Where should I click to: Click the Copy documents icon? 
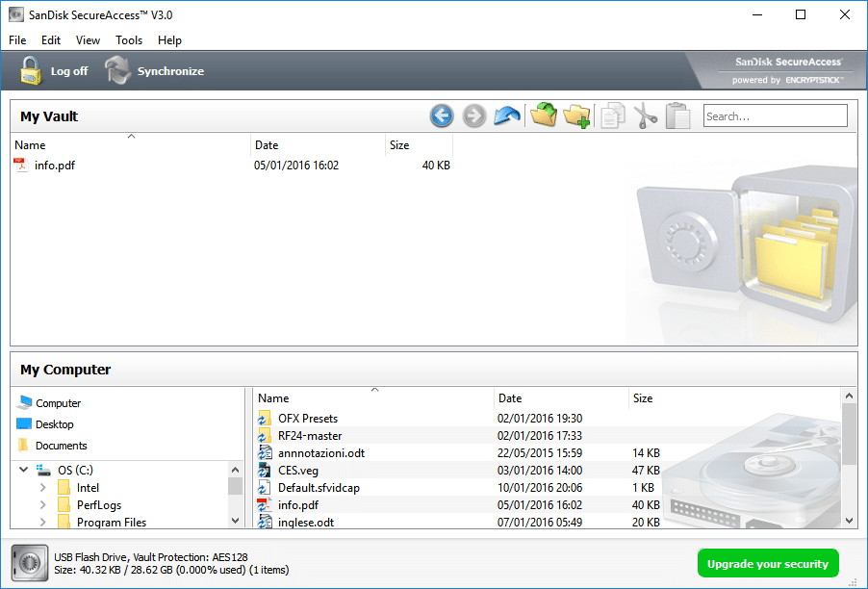point(613,116)
